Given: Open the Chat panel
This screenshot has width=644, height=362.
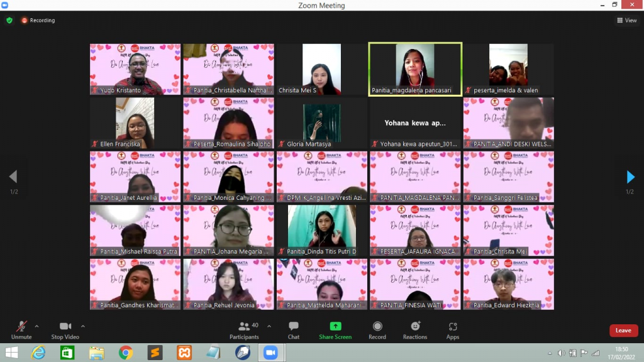Looking at the screenshot, I should click(294, 329).
